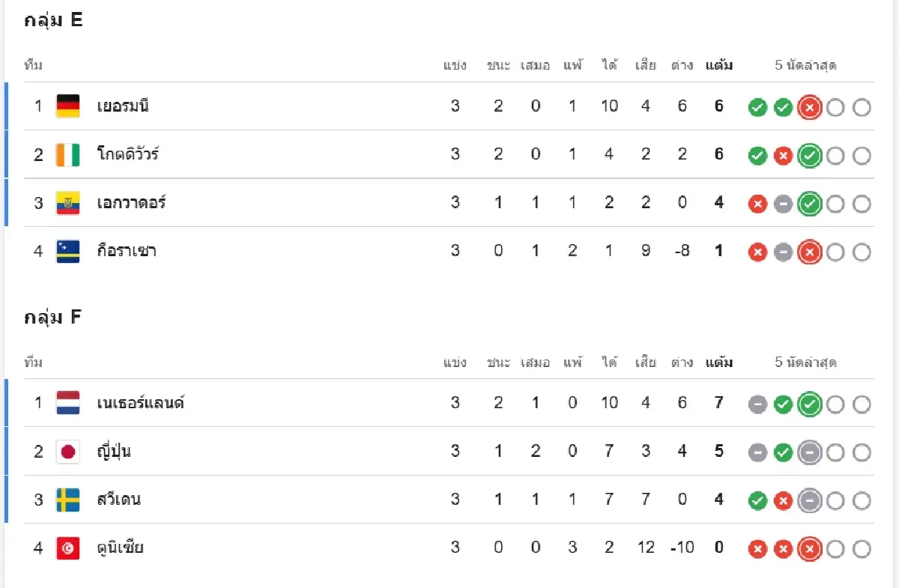Open the เยอรมนี team row name
The width and height of the screenshot is (899, 588).
point(123,106)
